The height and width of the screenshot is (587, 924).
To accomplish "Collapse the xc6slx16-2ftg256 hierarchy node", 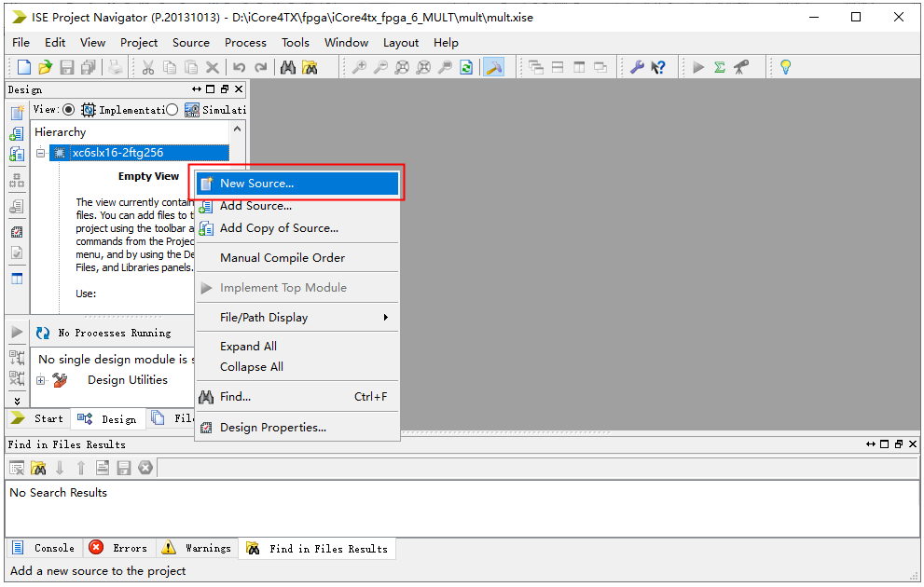I will click(x=41, y=153).
